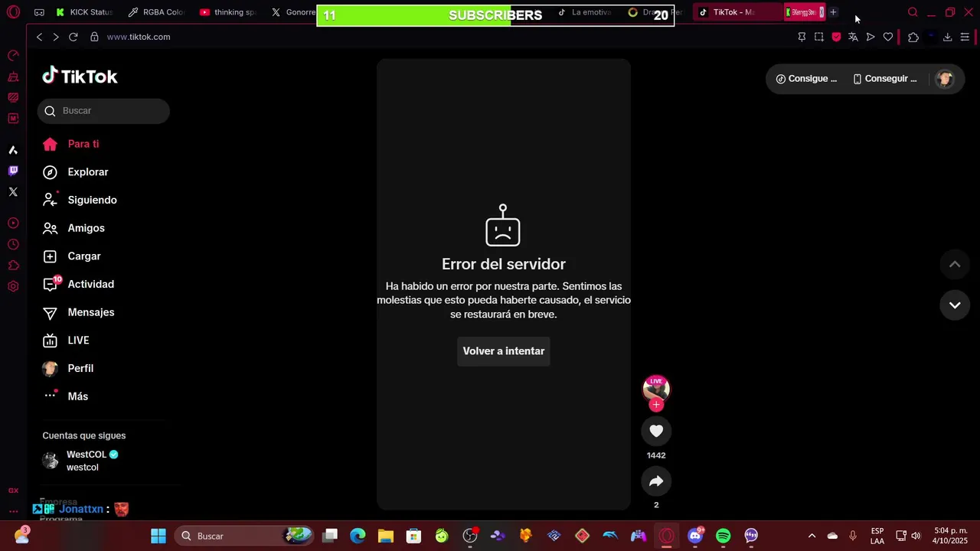Open the Explorar page
Viewport: 980px width, 551px height.
pyautogui.click(x=75, y=172)
